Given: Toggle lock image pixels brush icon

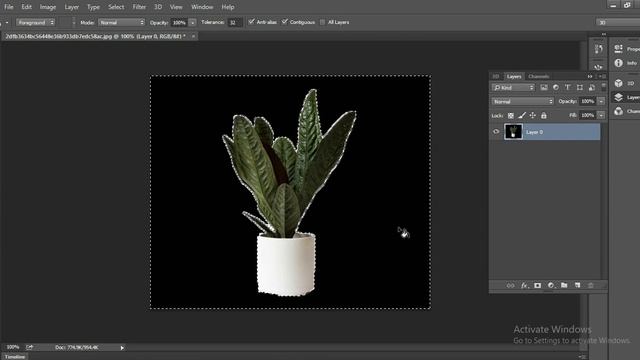Looking at the screenshot, I should [x=522, y=116].
